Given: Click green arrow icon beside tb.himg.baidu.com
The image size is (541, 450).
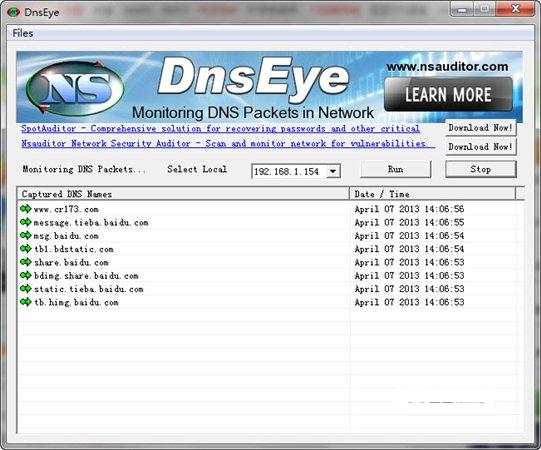Looking at the screenshot, I should pos(26,302).
